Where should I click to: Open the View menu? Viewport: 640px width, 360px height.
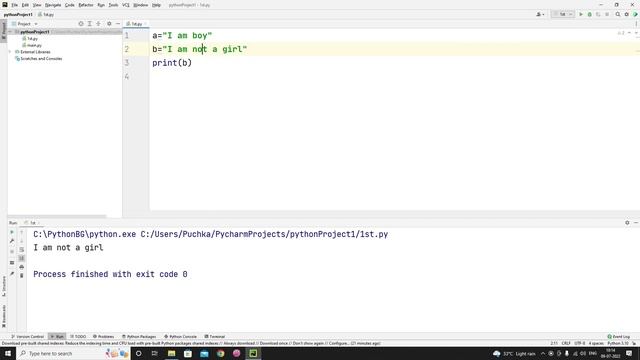pyautogui.click(x=37, y=5)
